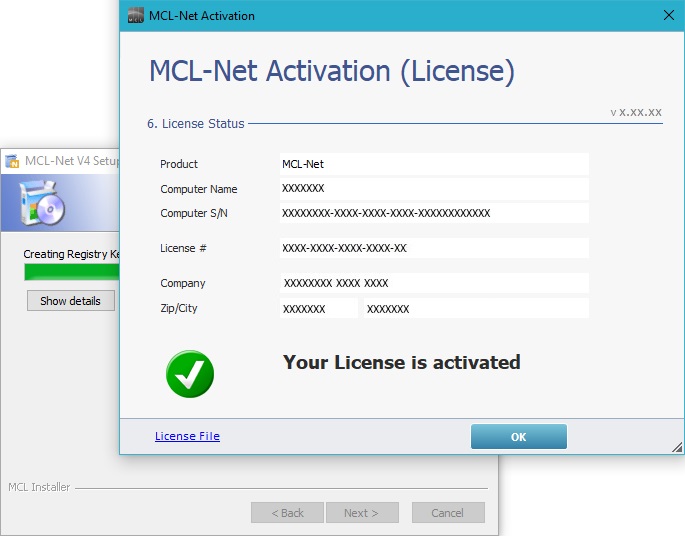The height and width of the screenshot is (536, 685).
Task: Click into the Computer Name field
Action: point(434,188)
